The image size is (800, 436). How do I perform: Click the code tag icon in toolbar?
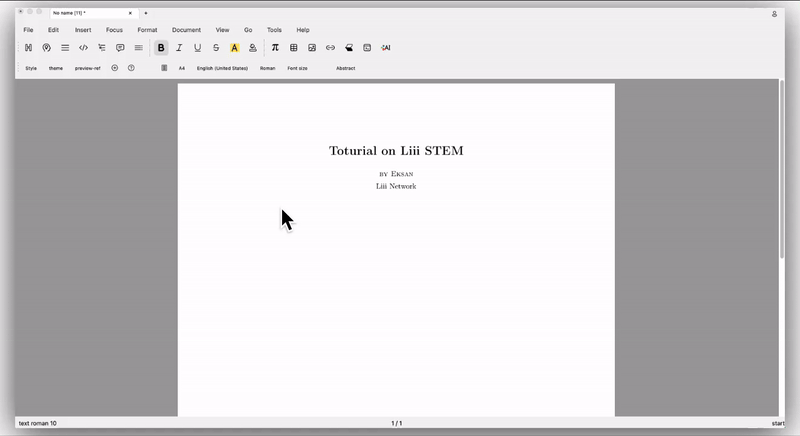click(x=83, y=47)
